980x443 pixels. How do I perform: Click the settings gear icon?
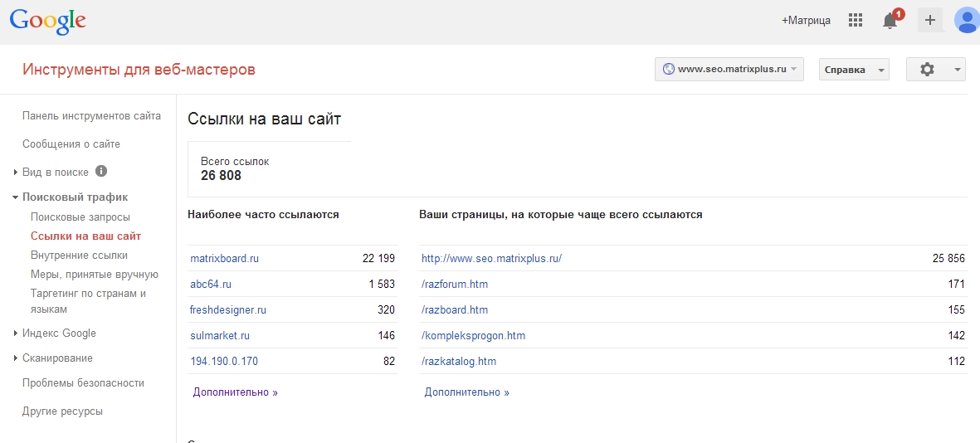928,70
